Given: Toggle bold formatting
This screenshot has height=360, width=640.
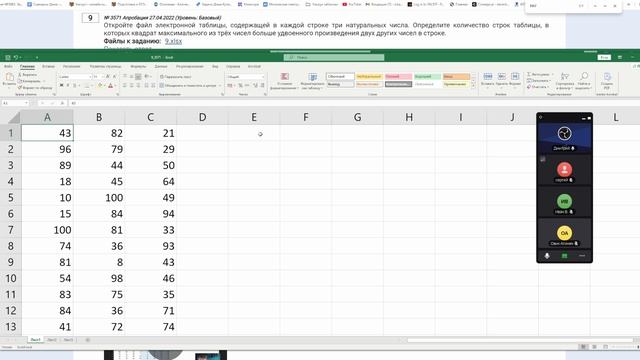Looking at the screenshot, I should coord(61,85).
